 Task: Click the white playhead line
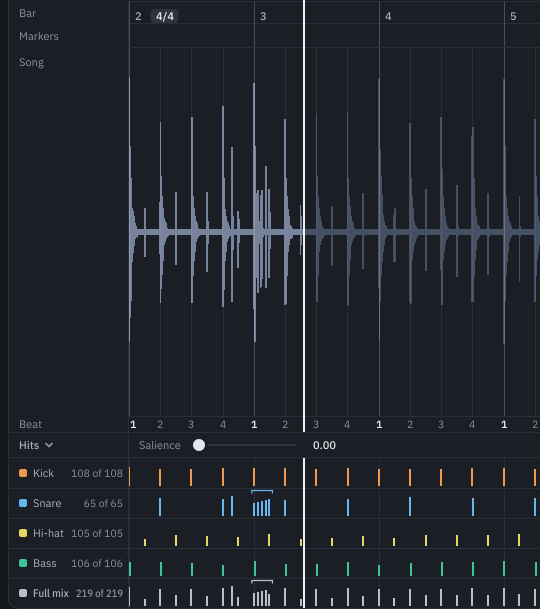[304, 233]
